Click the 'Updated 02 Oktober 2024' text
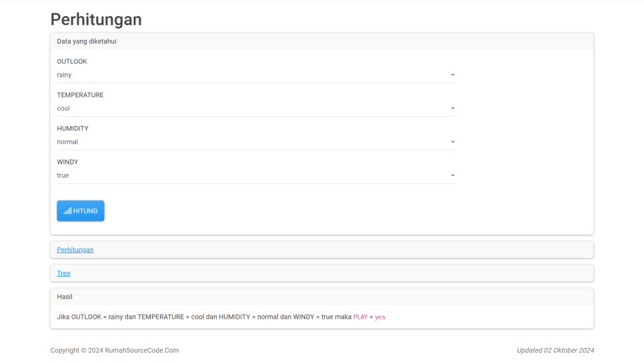Viewport: 644px width, 362px height. click(x=555, y=351)
